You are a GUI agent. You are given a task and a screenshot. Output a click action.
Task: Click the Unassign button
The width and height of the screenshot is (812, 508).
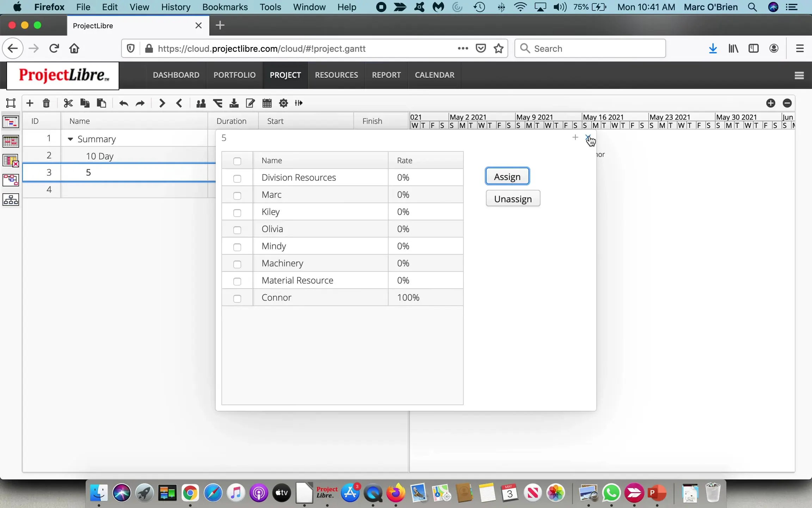(513, 199)
